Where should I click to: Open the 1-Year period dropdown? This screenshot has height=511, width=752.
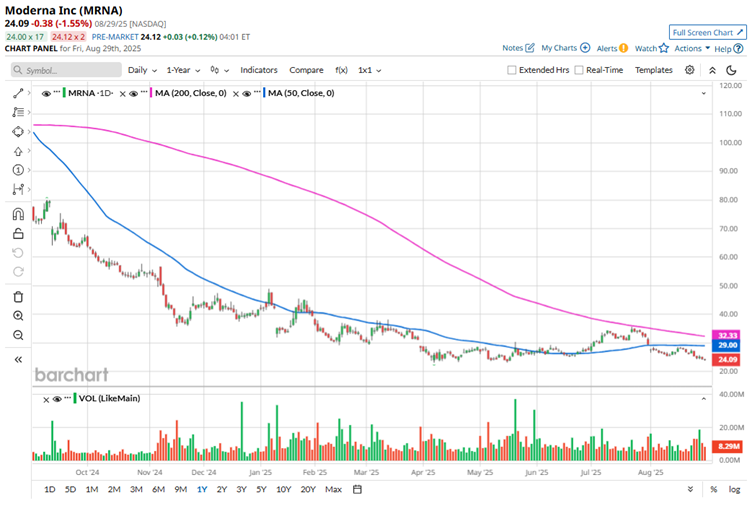pyautogui.click(x=183, y=70)
